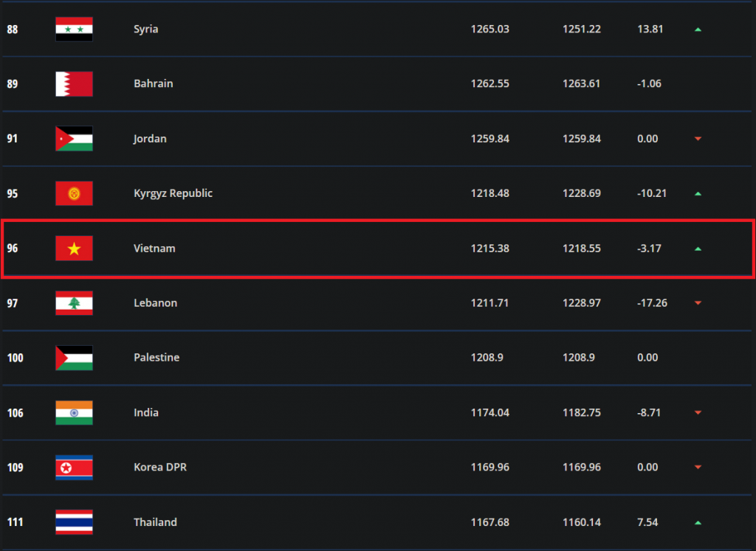
Task: Click the Lebanon cedar flag icon
Action: pyautogui.click(x=74, y=303)
